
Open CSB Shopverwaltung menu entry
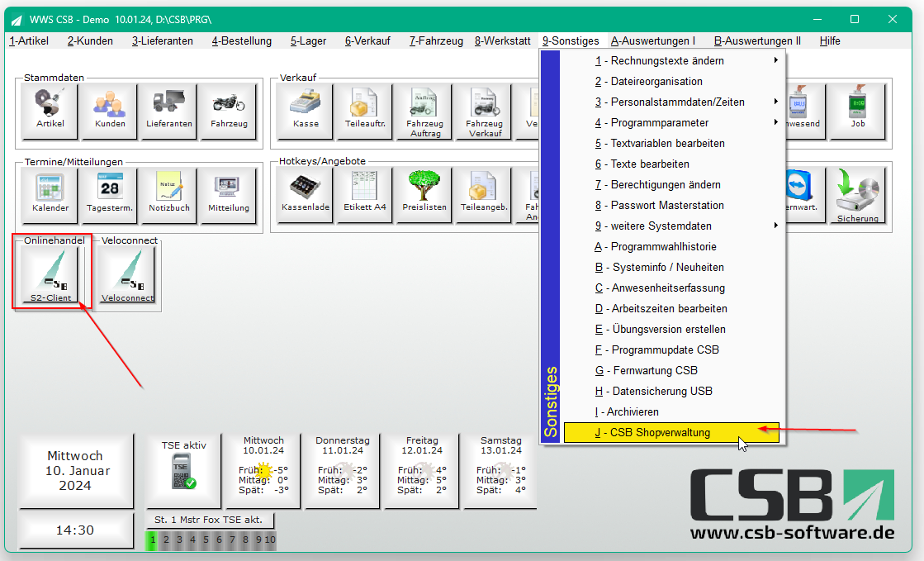[x=672, y=432]
